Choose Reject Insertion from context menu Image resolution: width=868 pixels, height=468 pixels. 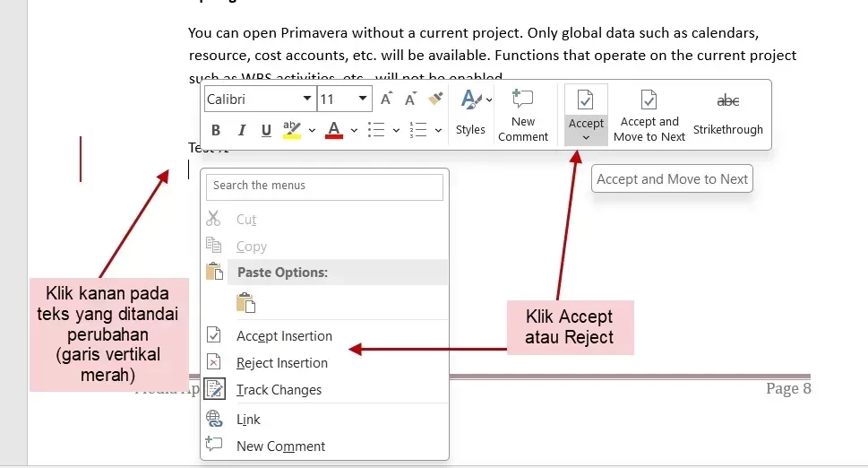coord(282,363)
